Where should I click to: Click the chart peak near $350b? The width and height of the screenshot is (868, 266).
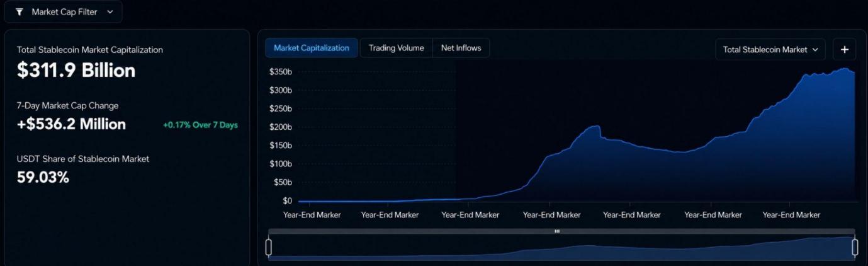point(845,69)
